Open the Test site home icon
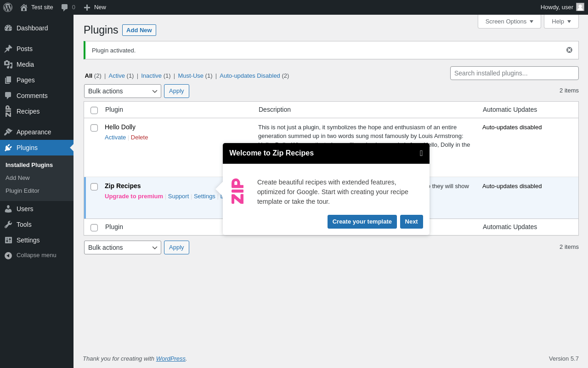588x368 pixels. click(24, 7)
